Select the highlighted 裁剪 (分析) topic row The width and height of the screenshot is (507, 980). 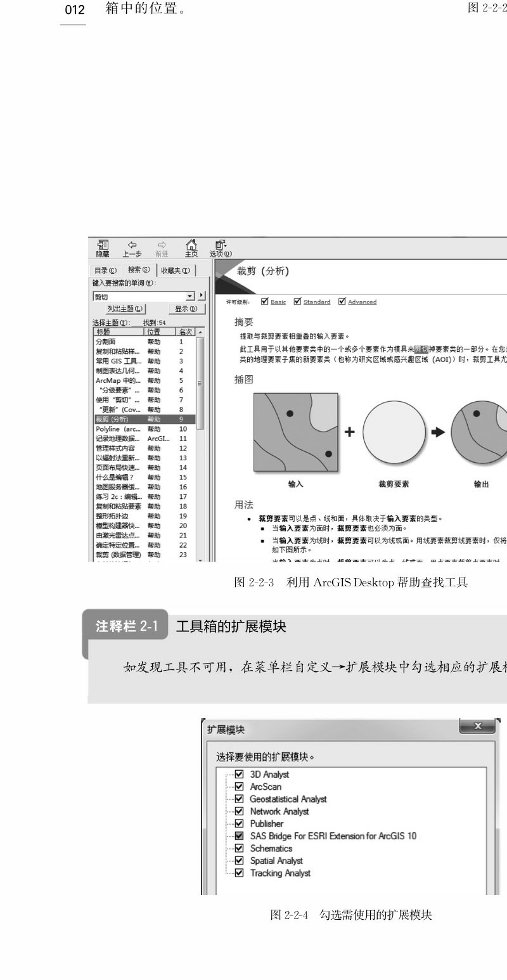click(x=144, y=420)
